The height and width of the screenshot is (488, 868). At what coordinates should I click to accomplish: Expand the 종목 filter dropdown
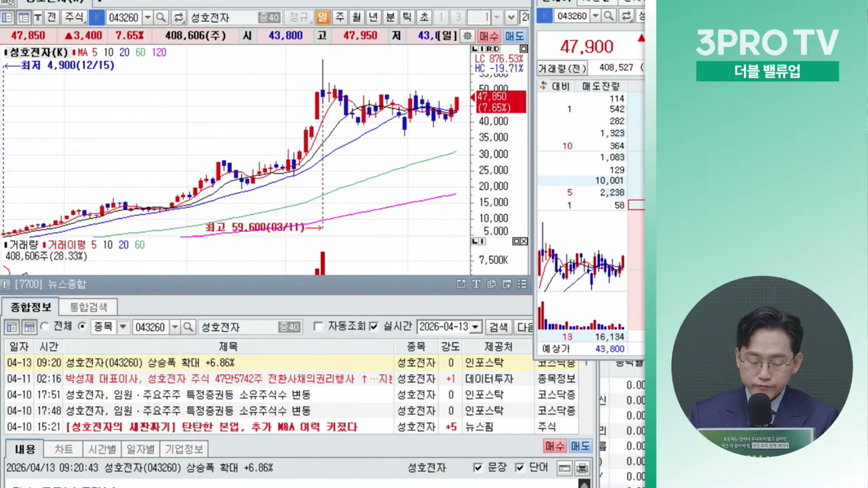coord(123,327)
